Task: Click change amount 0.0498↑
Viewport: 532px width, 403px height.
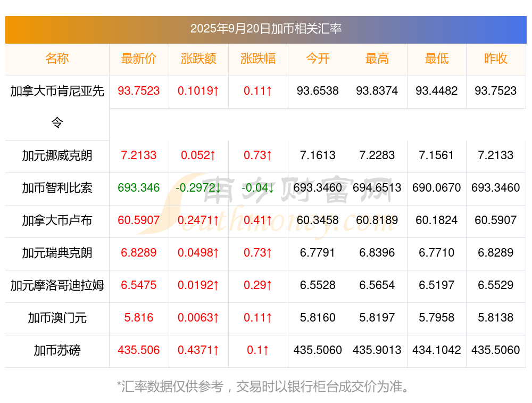Action: point(198,252)
